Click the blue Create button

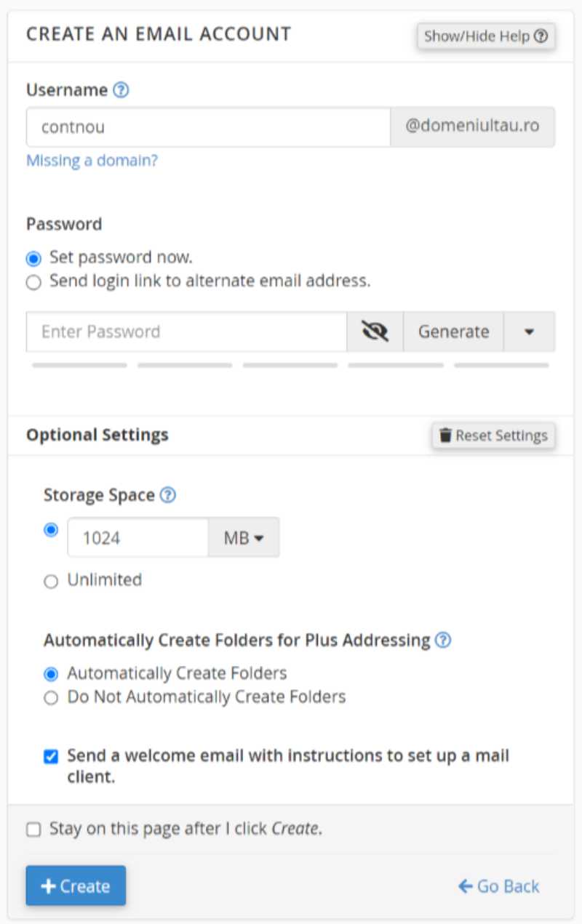pos(76,885)
